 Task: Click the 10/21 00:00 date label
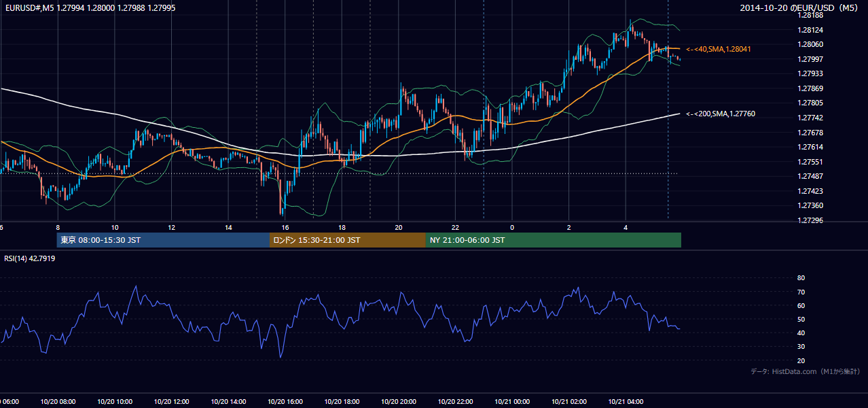tap(512, 402)
